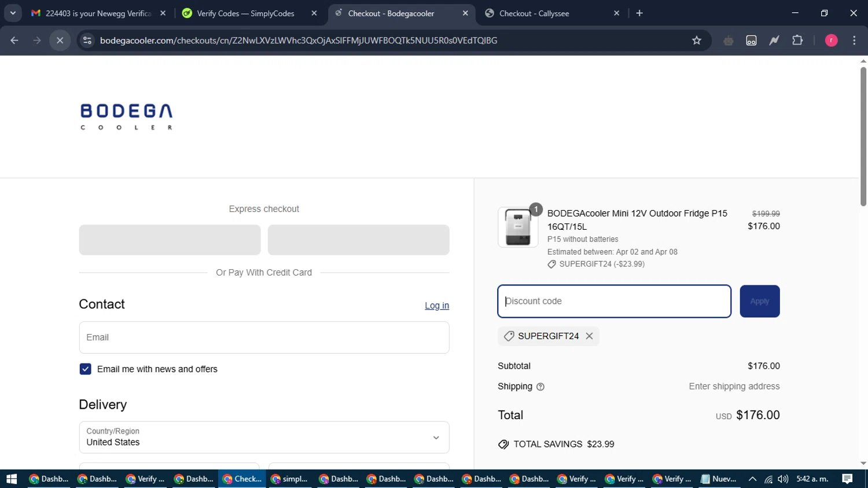868x488 pixels.
Task: Open the Windows notification center
Action: coord(847,479)
